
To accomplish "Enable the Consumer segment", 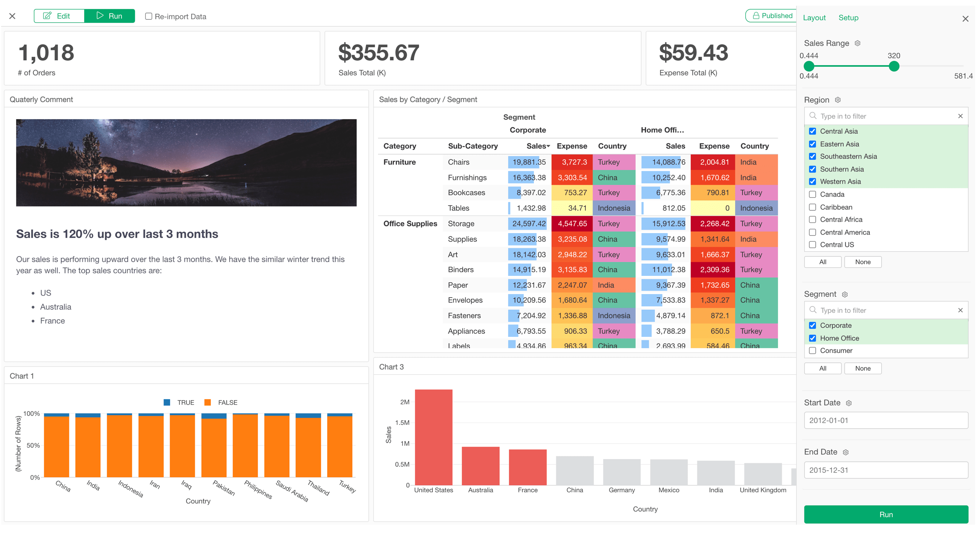I will (x=813, y=351).
